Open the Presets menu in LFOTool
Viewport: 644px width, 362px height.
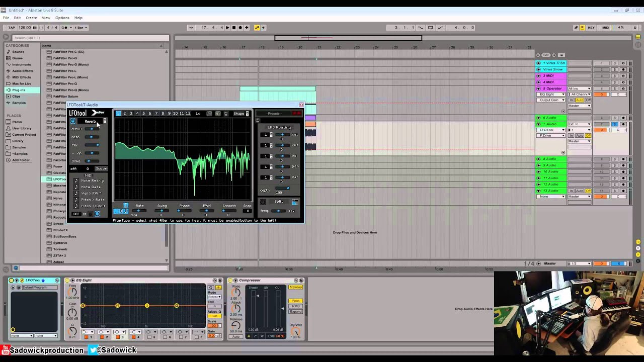[x=274, y=114]
